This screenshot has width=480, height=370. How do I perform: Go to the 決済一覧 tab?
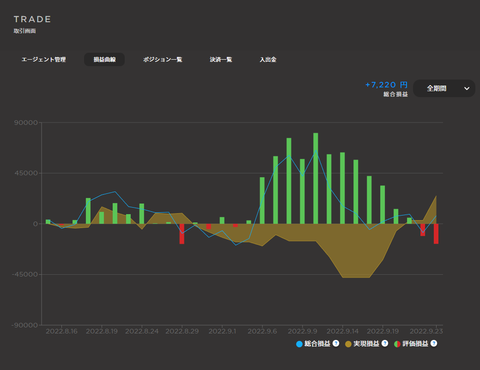coord(221,59)
